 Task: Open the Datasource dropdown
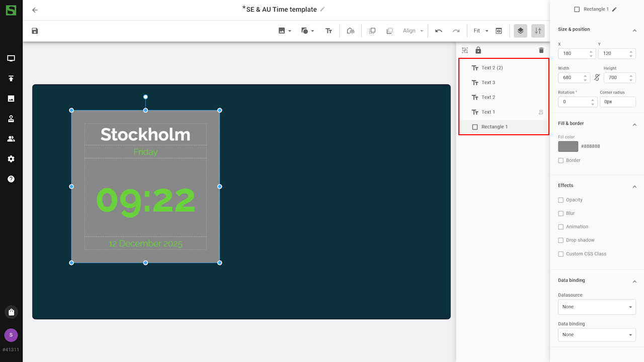pyautogui.click(x=597, y=307)
